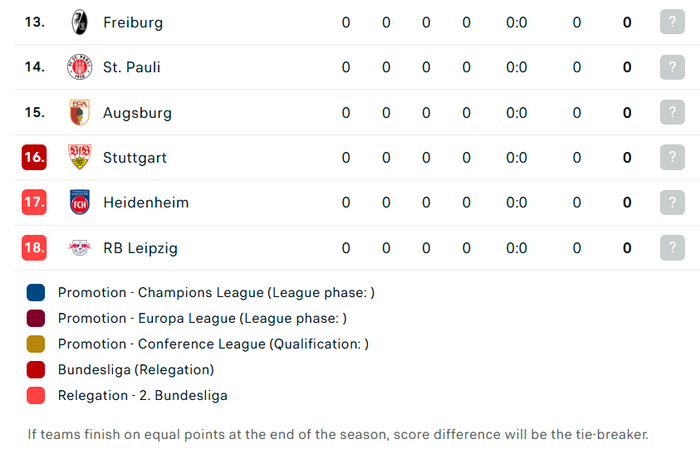
Task: Click the gold Conference League legend swatch
Action: coord(36,344)
